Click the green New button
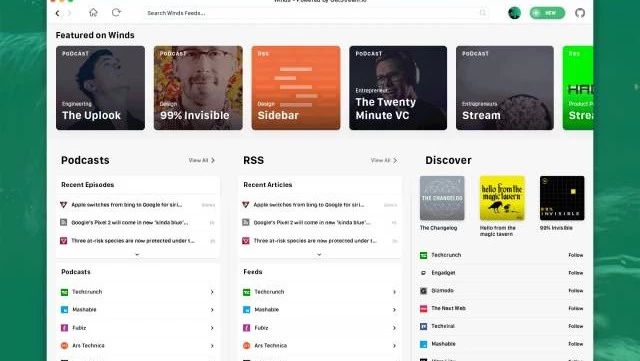The height and width of the screenshot is (361, 640). coord(547,13)
